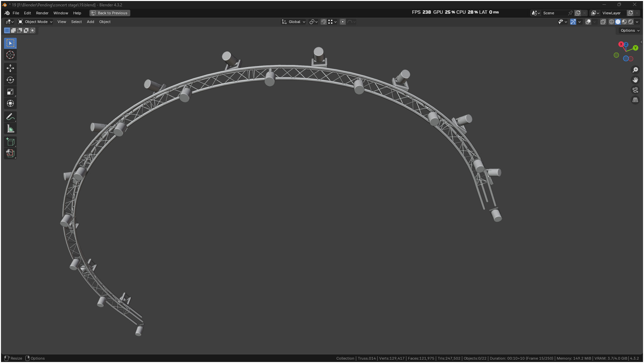Switch to perspective/orthographic grid view icon
This screenshot has height=363, width=644.
[x=635, y=100]
